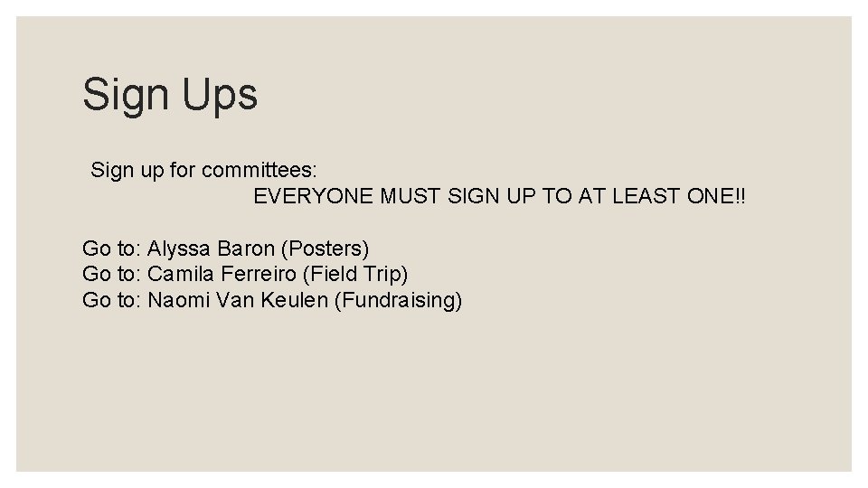Click the 'Sign Ups' slide title

[x=170, y=95]
